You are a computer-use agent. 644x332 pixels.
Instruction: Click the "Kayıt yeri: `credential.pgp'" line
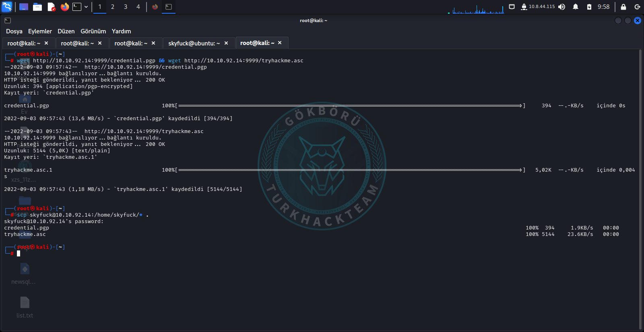click(x=49, y=93)
